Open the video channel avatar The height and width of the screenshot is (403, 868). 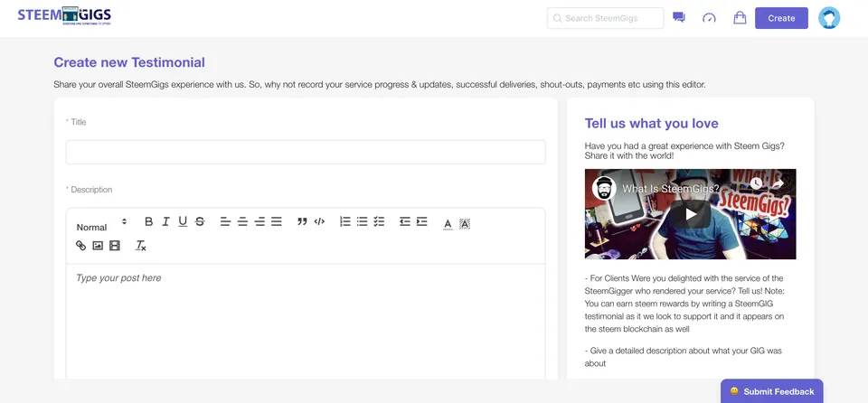[x=604, y=188]
